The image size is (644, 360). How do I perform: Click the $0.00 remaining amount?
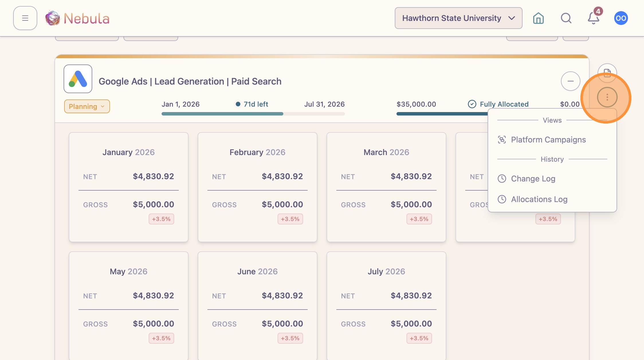click(x=570, y=104)
